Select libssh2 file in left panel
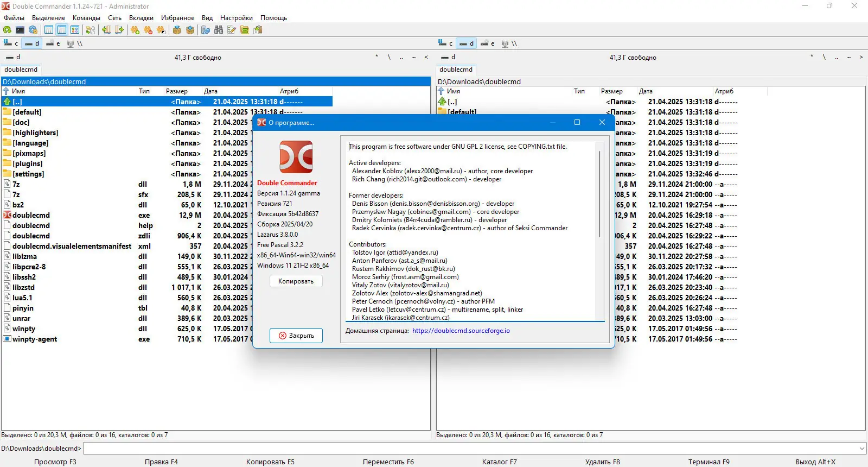 [x=24, y=277]
